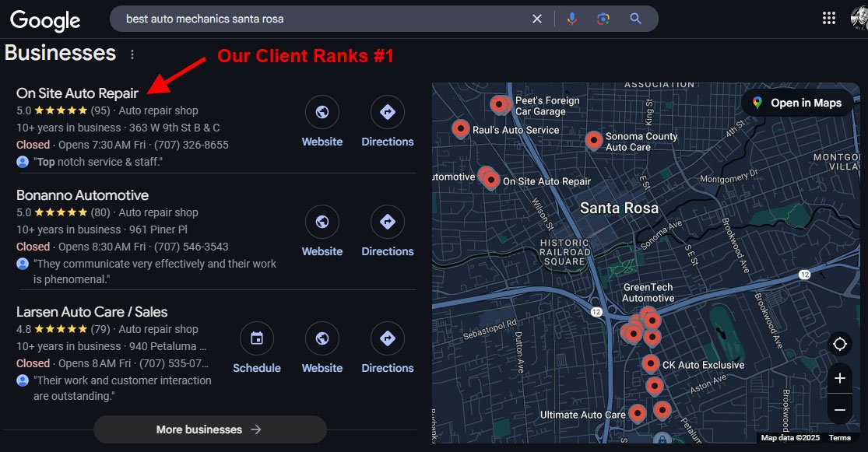Open Google Lens image search
The height and width of the screenshot is (452, 868).
click(x=603, y=19)
